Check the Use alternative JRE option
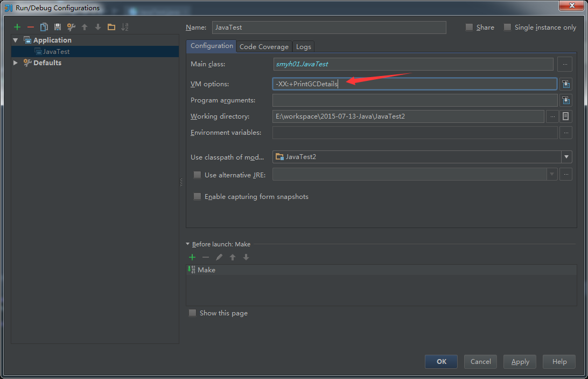This screenshot has height=379, width=588. click(x=197, y=175)
